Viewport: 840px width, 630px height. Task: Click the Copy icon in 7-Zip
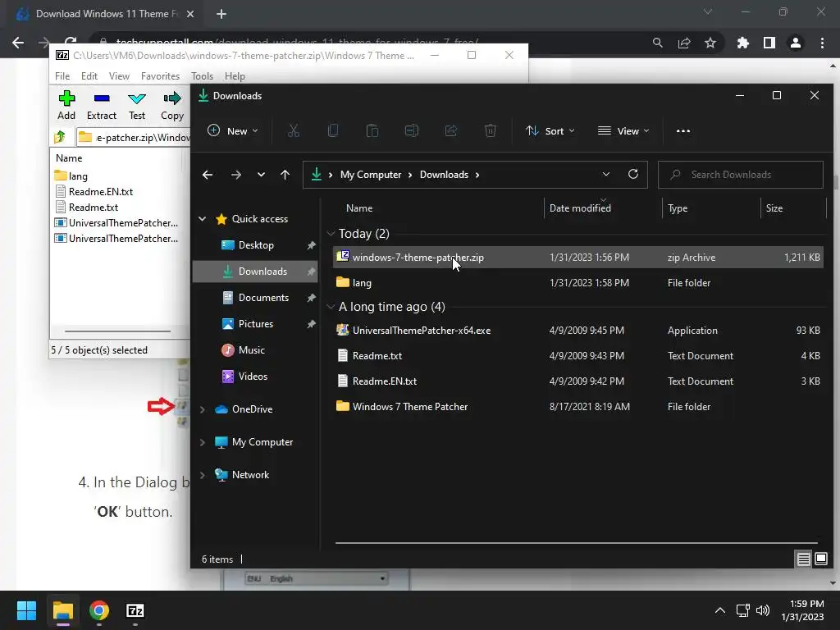pos(172,98)
